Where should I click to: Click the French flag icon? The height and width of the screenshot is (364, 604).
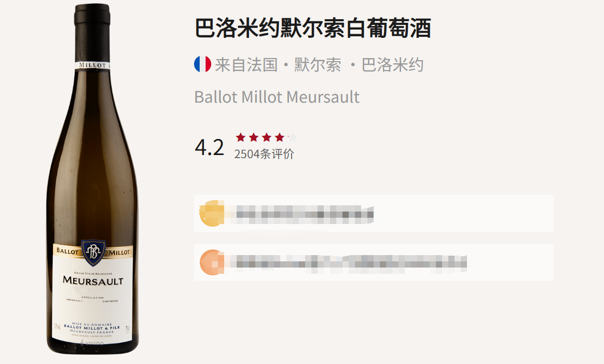tap(202, 64)
